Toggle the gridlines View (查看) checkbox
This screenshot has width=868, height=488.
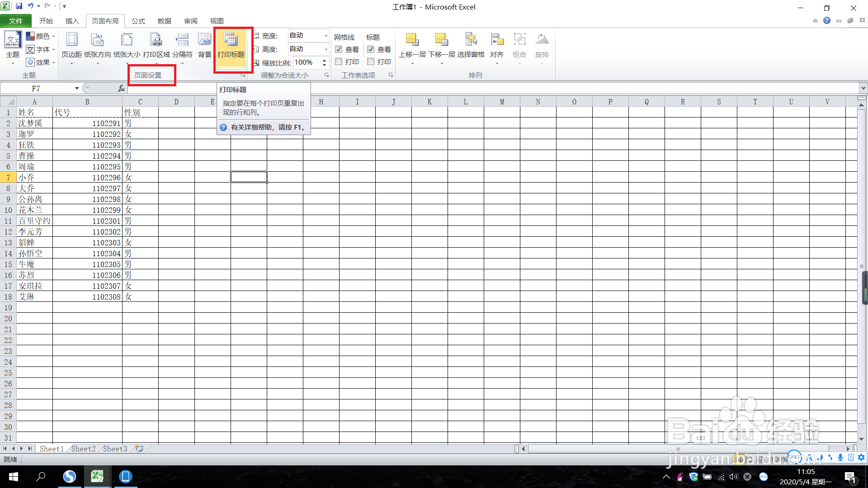[x=339, y=49]
